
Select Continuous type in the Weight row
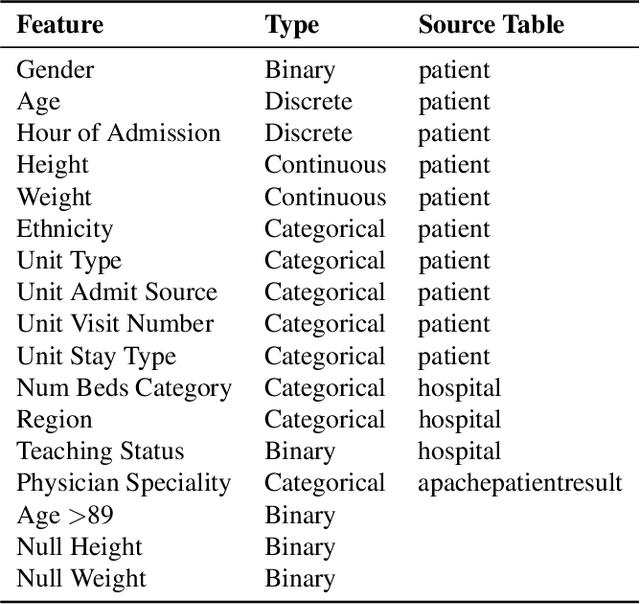pyautogui.click(x=324, y=197)
